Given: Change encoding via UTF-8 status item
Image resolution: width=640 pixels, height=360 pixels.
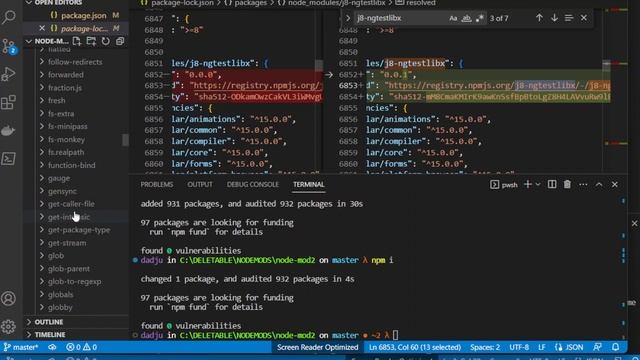Looking at the screenshot, I should tap(519, 347).
